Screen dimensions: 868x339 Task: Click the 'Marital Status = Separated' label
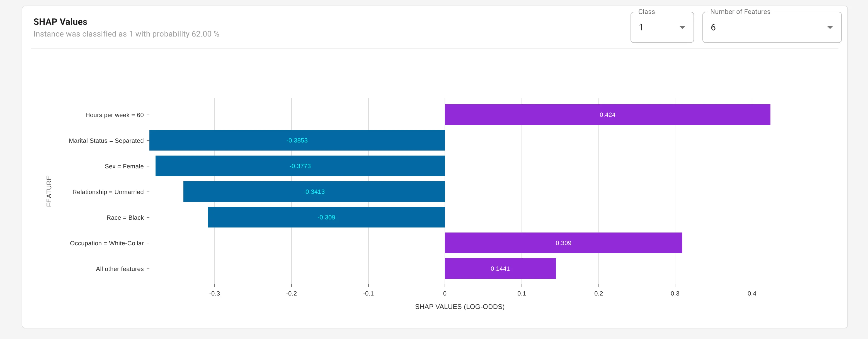(106, 141)
